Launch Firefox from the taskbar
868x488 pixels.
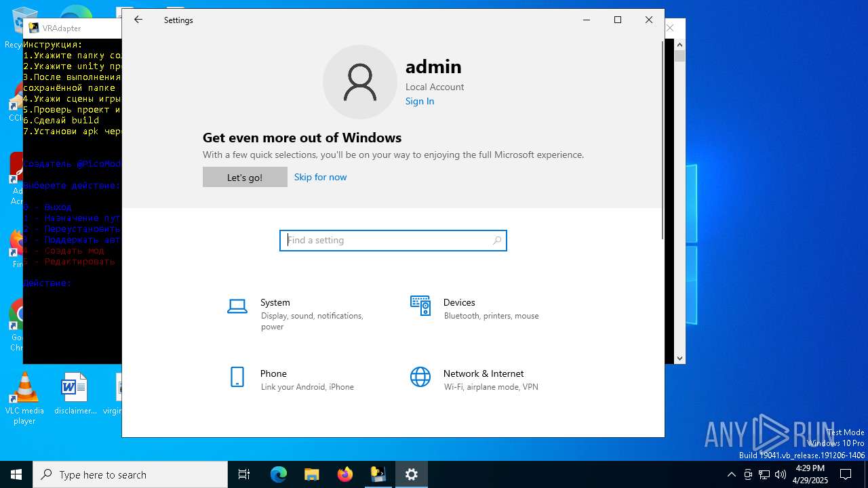tap(345, 474)
